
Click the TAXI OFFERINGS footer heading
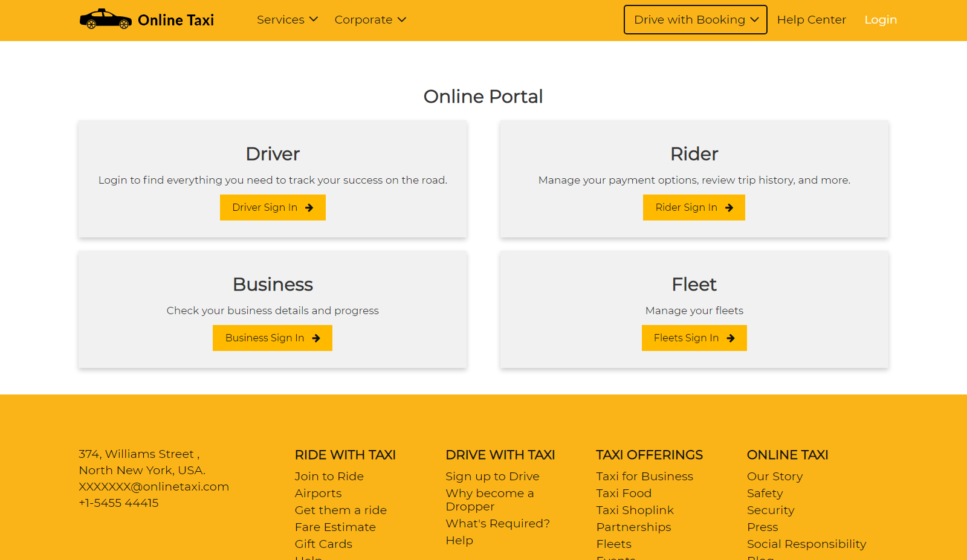pyautogui.click(x=650, y=455)
